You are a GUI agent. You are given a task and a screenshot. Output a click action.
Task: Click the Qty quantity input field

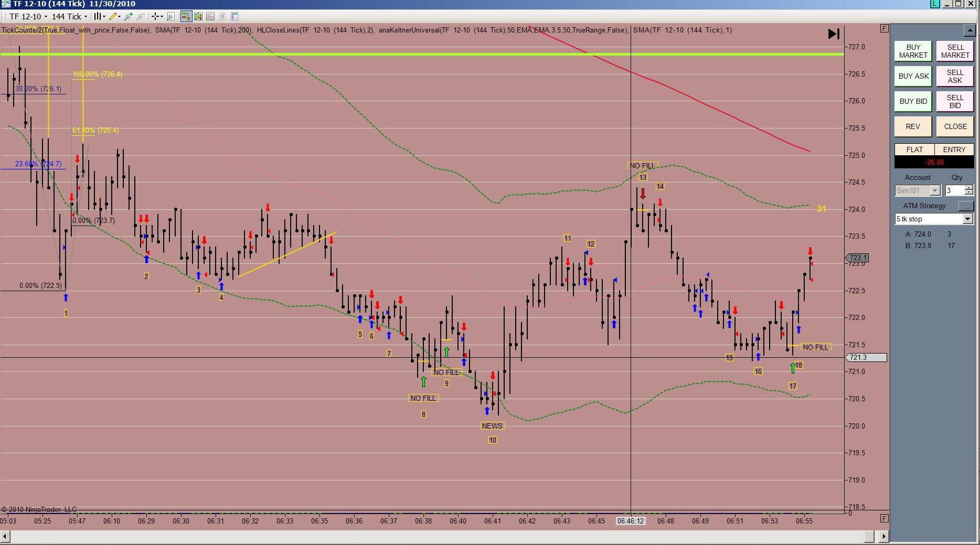pos(954,190)
